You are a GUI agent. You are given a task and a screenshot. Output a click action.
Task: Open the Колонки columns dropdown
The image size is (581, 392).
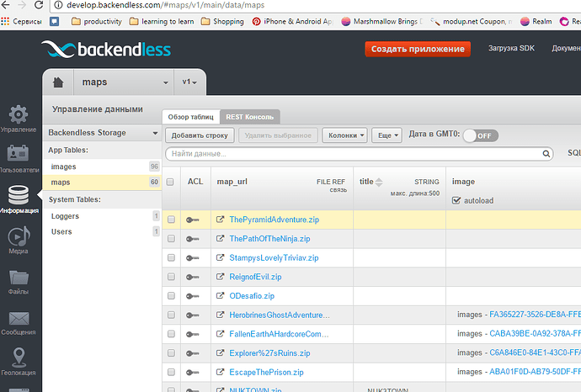[x=344, y=135]
